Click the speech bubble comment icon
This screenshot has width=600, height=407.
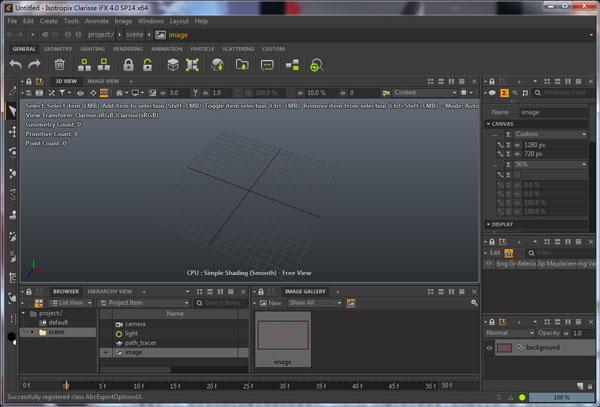(267, 65)
